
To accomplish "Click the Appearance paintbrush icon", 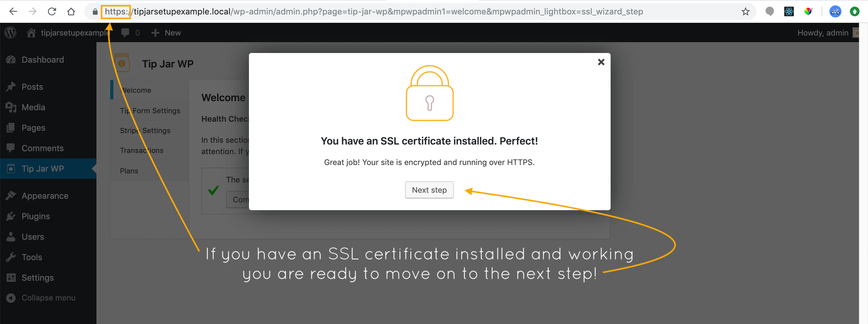I will (11, 196).
